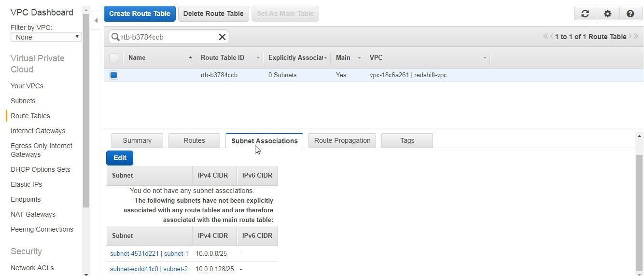Open Internet Gateways in sidebar
Image resolution: width=644 pixels, height=276 pixels.
(x=38, y=131)
